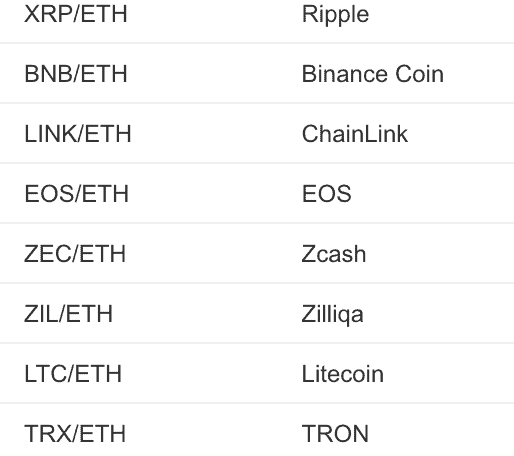Select the ZEC/ETH trading pair
514x456 pixels.
pos(75,254)
